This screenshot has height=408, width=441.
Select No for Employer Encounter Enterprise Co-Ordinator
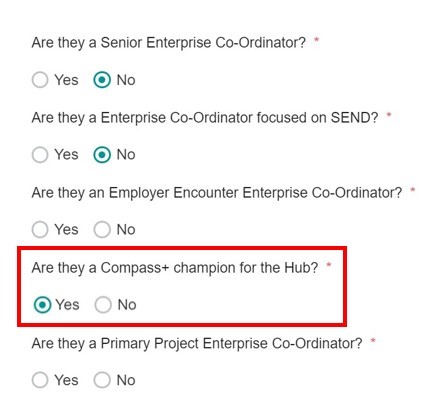(102, 230)
